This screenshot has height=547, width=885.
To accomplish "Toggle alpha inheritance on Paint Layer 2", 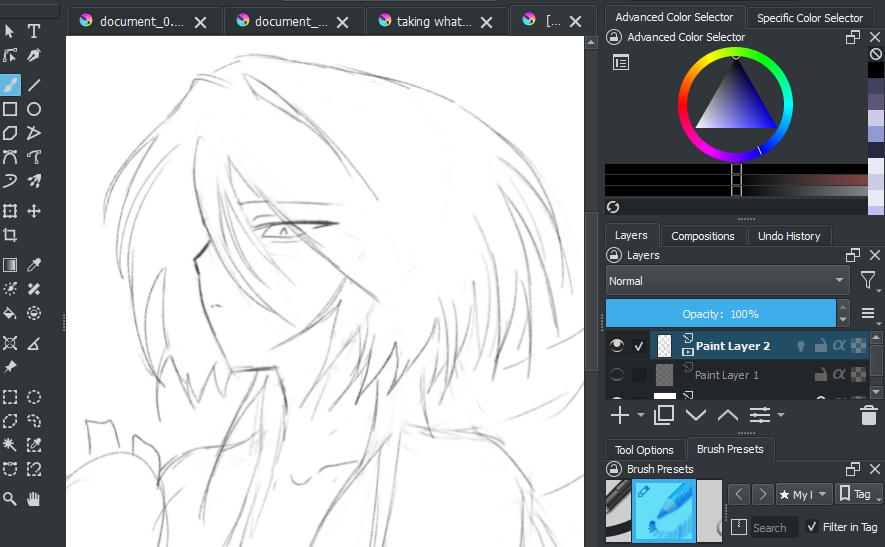I will coord(839,345).
